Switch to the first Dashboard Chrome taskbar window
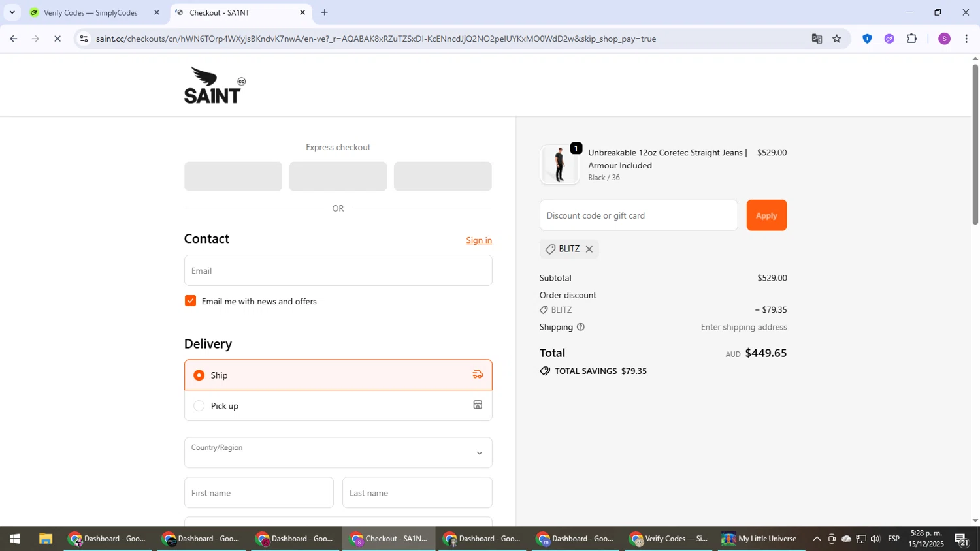This screenshot has width=980, height=551. click(107, 539)
